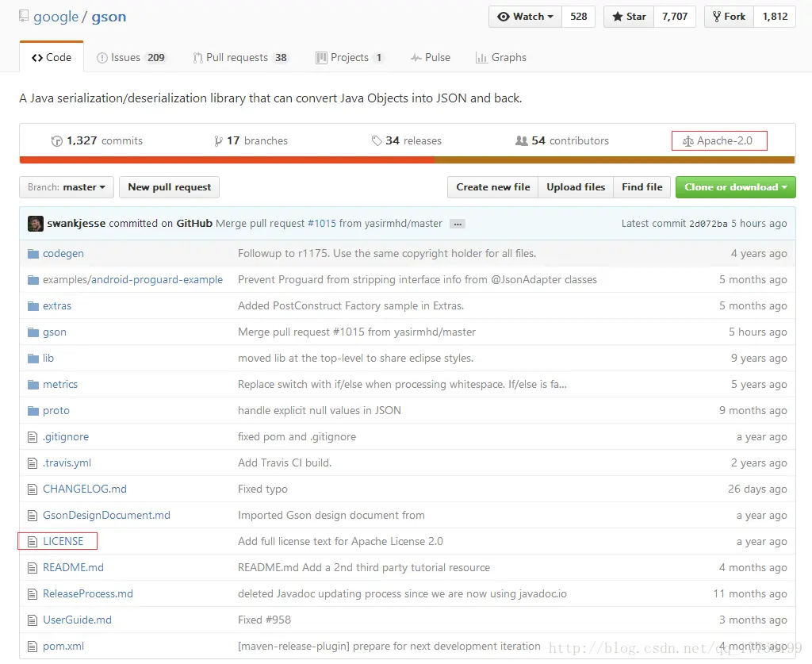This screenshot has height=664, width=812.
Task: Expand the commit message ellipsis button
Action: (458, 224)
